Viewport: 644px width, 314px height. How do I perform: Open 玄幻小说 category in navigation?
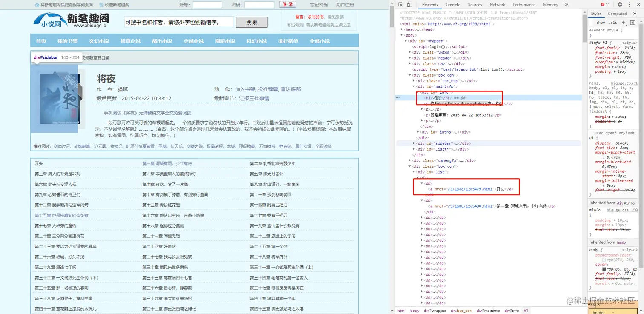click(99, 41)
